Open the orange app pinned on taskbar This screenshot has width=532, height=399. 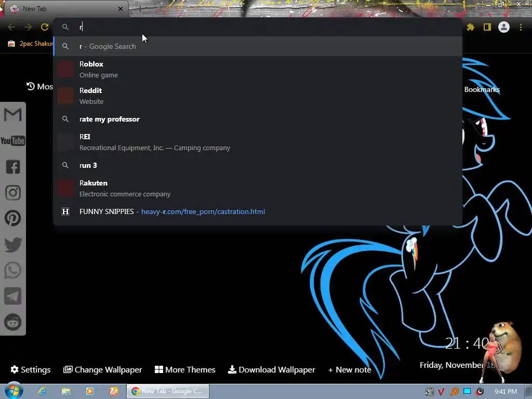[114, 391]
